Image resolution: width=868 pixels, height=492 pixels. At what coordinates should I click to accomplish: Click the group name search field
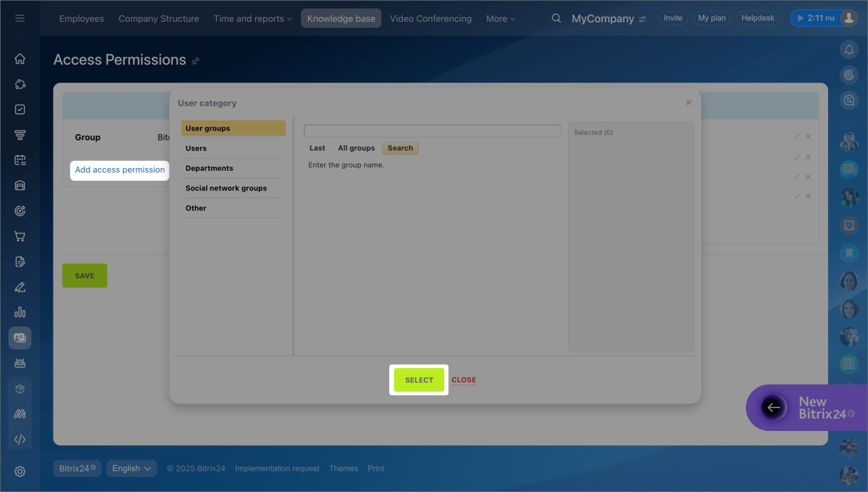point(432,131)
